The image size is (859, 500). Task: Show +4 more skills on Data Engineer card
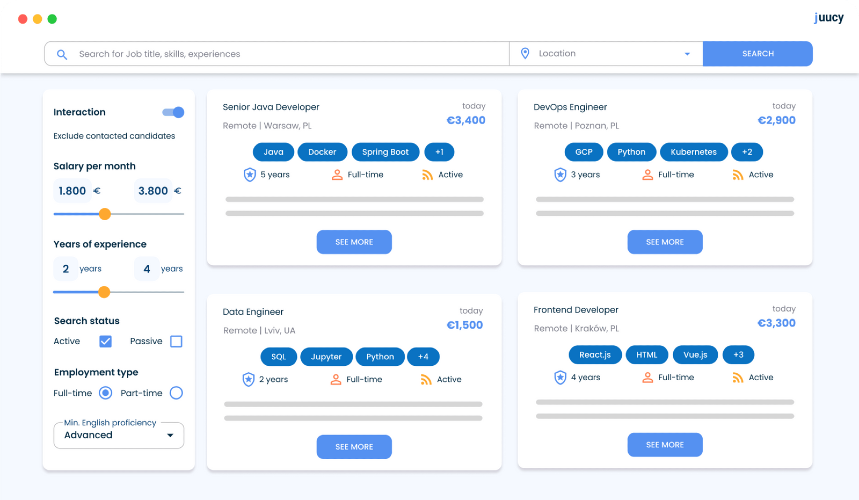click(423, 357)
